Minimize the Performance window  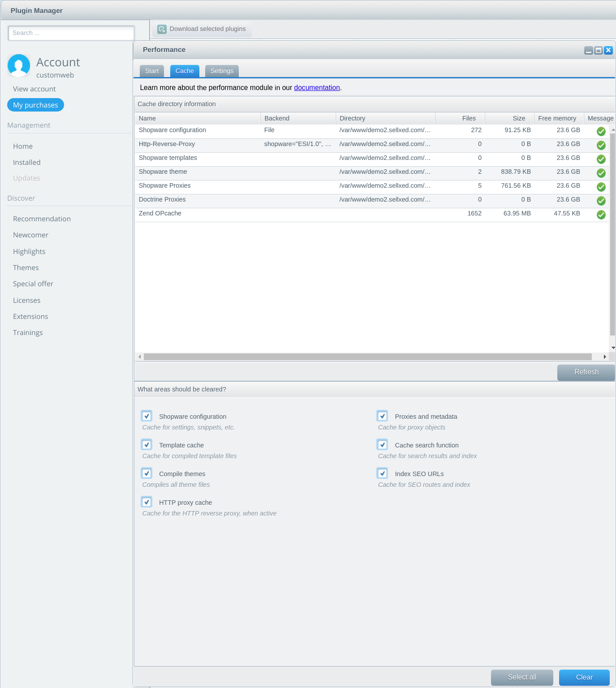[x=588, y=50]
